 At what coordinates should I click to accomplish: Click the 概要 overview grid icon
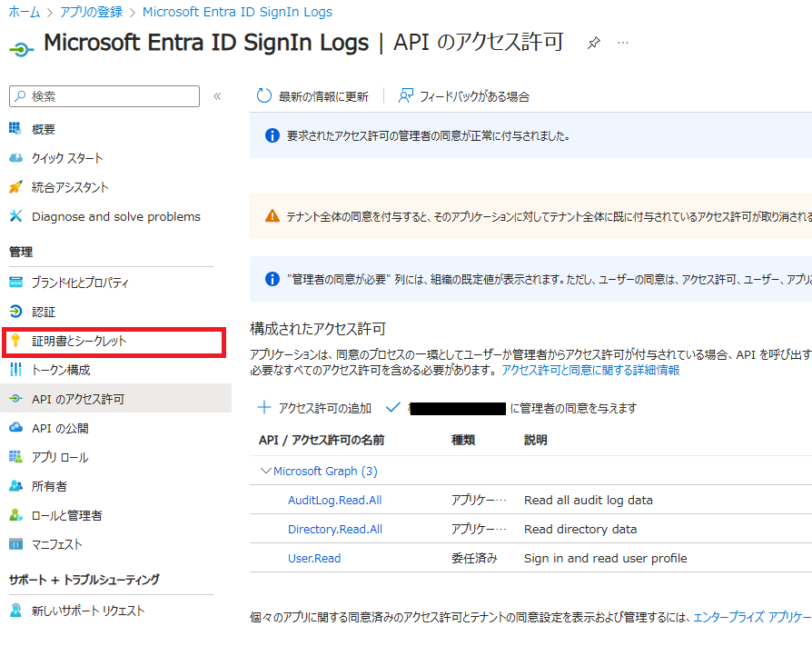point(15,128)
